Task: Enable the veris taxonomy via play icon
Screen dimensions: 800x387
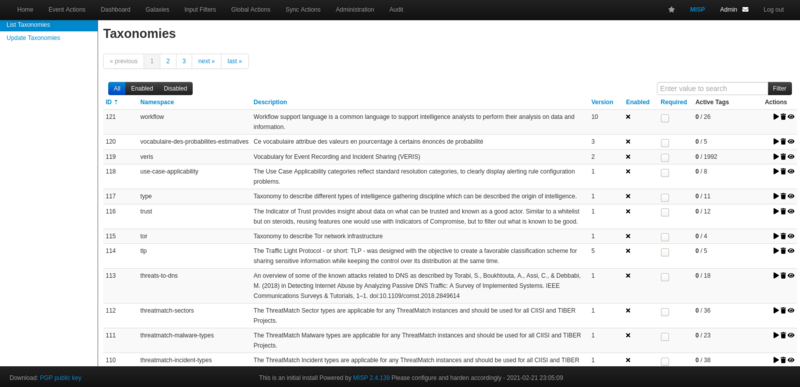Action: (776, 157)
